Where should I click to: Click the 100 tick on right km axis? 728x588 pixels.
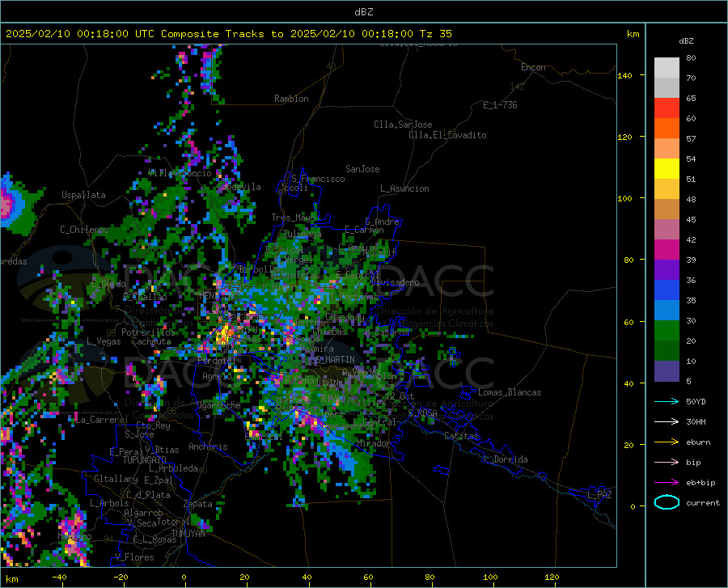pos(625,199)
